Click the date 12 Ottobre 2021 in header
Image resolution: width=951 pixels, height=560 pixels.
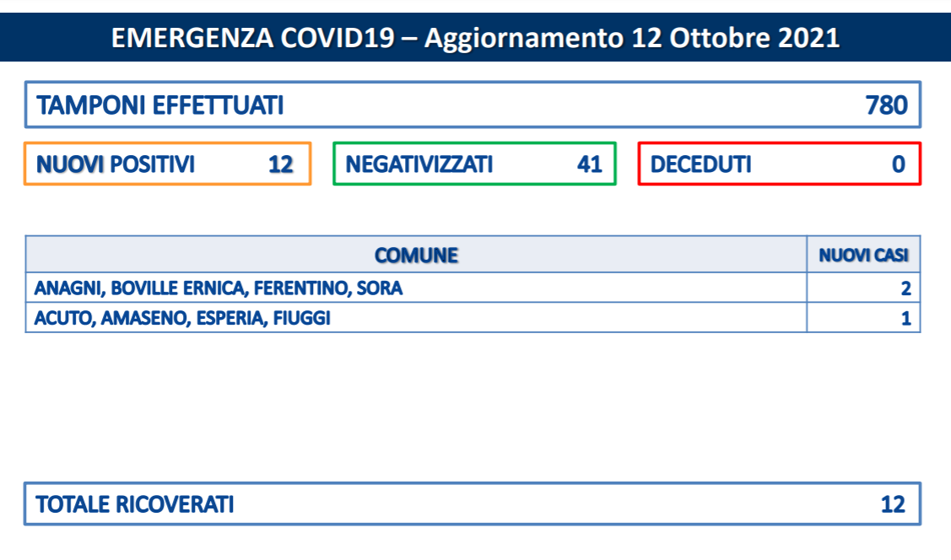(735, 38)
